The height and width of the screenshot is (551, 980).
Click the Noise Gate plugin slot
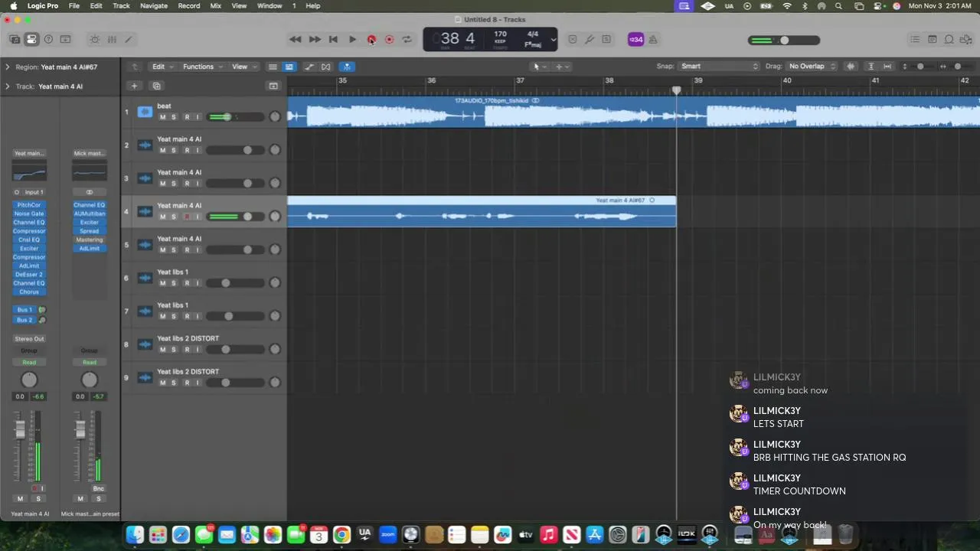[x=29, y=214]
